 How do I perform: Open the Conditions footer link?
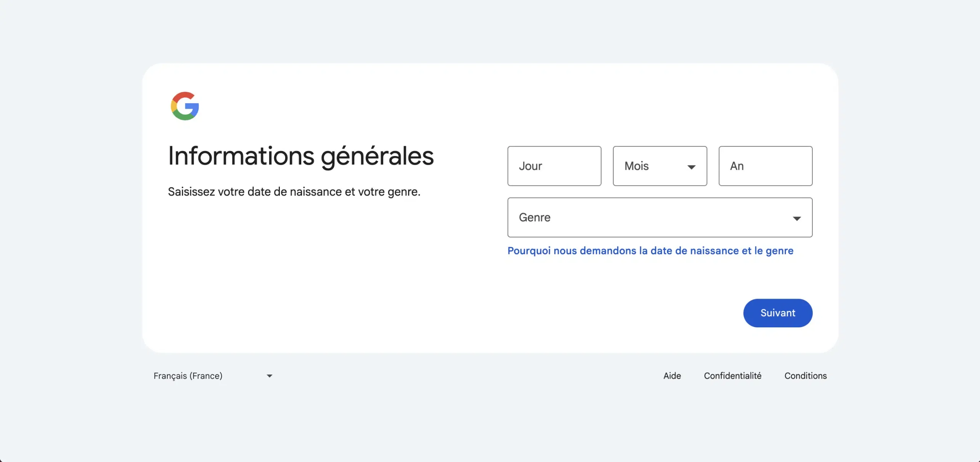pos(805,376)
